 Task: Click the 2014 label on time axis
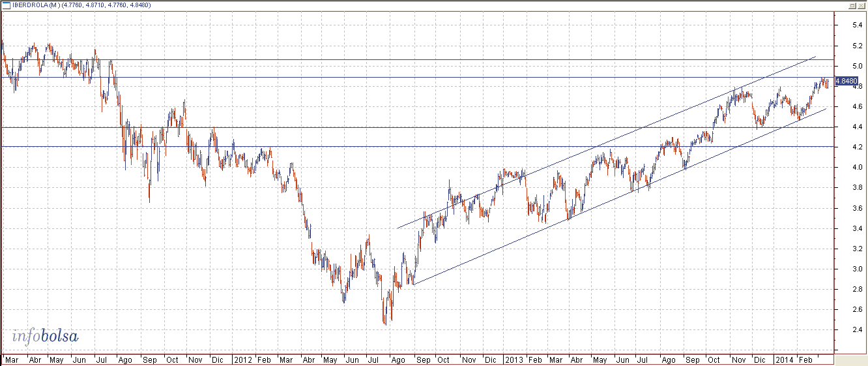point(783,359)
